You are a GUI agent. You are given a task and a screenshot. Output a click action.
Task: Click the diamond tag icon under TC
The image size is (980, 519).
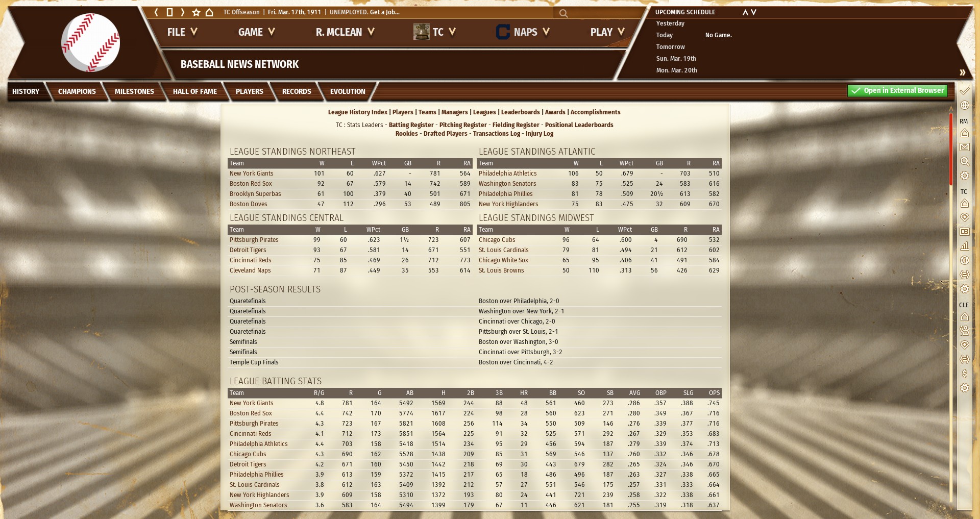(x=964, y=217)
